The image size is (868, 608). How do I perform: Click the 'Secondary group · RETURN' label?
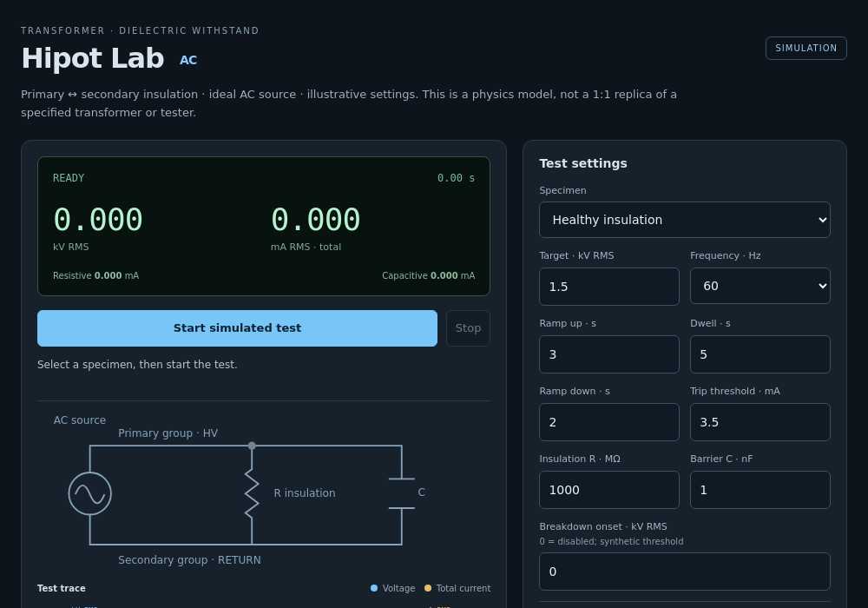pos(189,560)
